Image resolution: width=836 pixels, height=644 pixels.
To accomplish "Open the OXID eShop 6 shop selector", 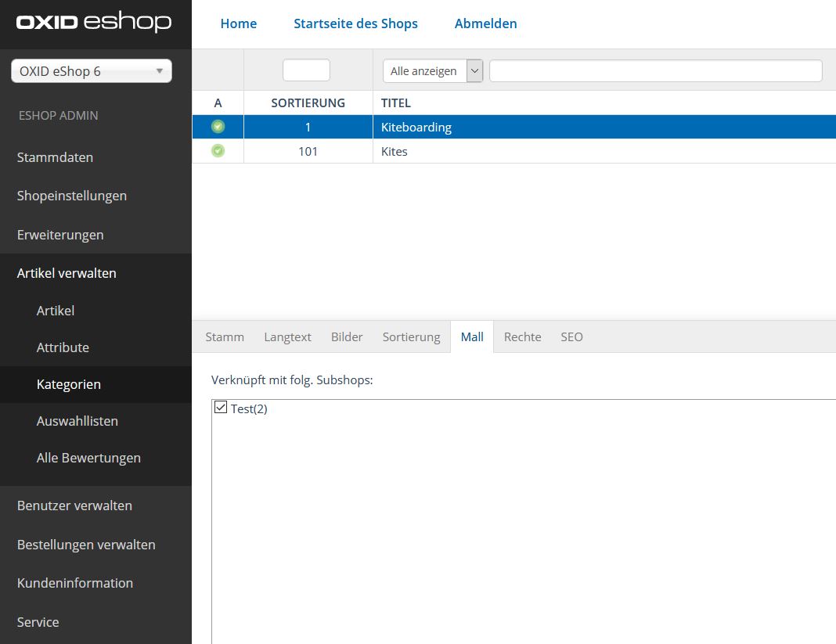I will (x=92, y=71).
